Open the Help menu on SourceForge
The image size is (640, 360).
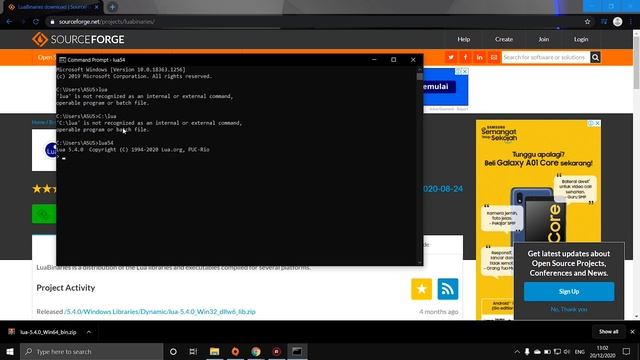click(x=464, y=40)
